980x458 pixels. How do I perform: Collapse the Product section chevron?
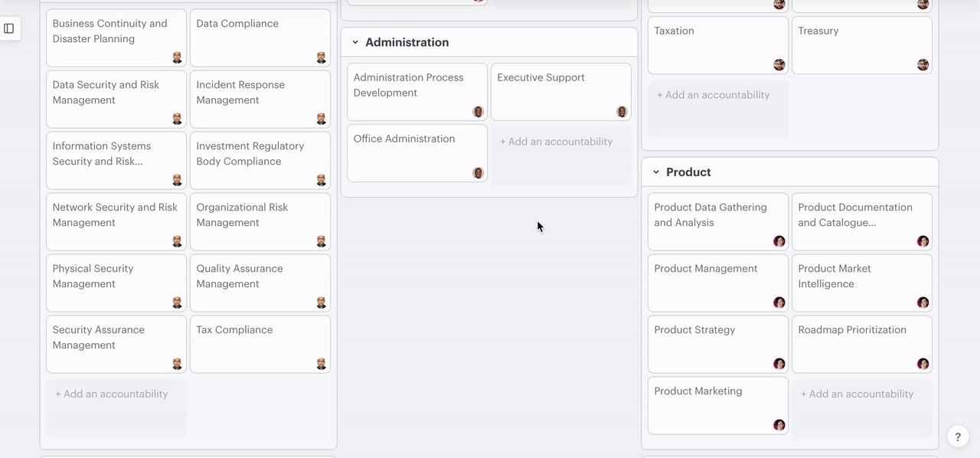click(656, 172)
